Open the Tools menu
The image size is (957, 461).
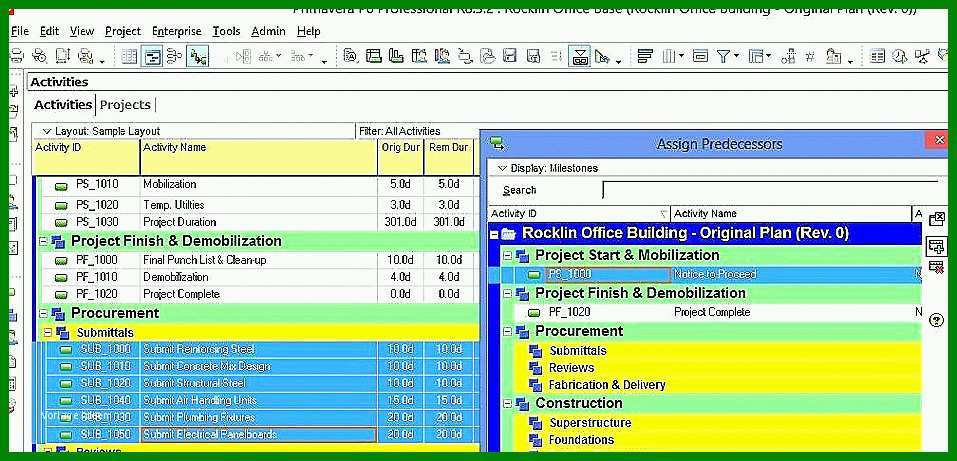pyautogui.click(x=226, y=31)
